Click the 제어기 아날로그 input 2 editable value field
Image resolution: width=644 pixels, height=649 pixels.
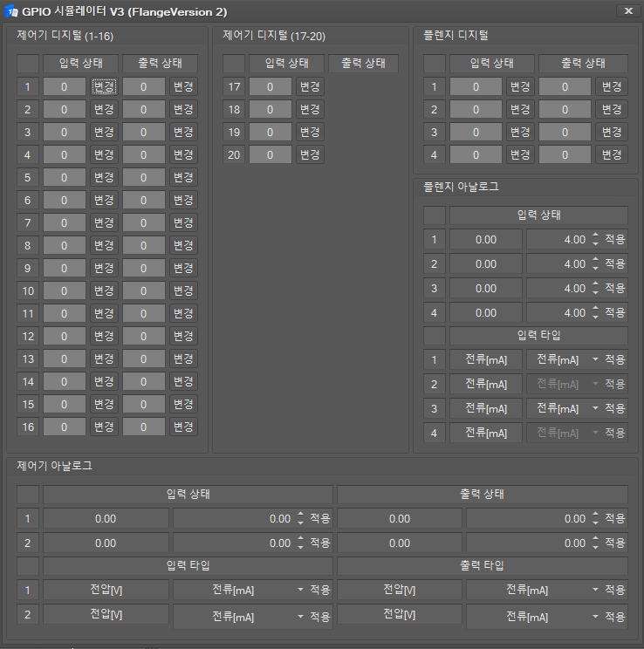coord(232,543)
